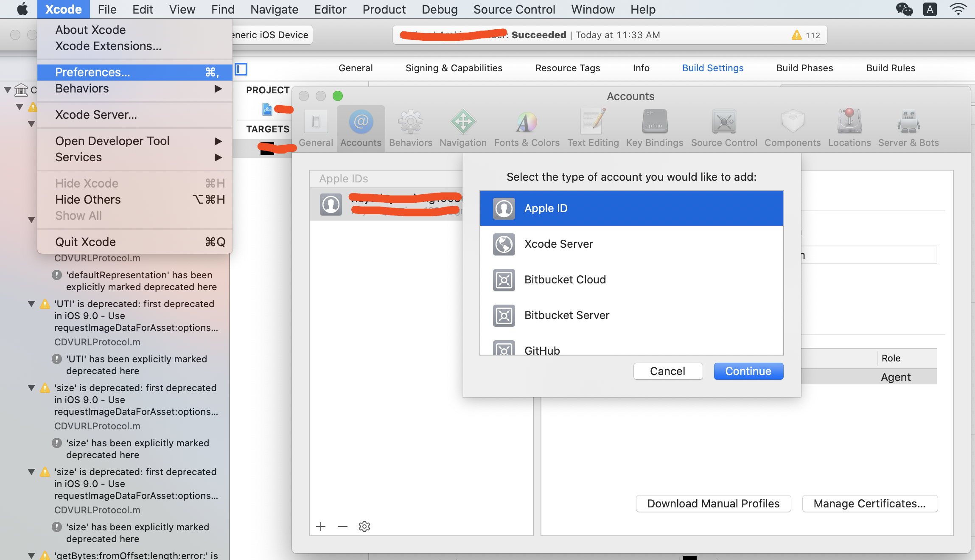
Task: Open the Debug menu
Action: [x=440, y=9]
